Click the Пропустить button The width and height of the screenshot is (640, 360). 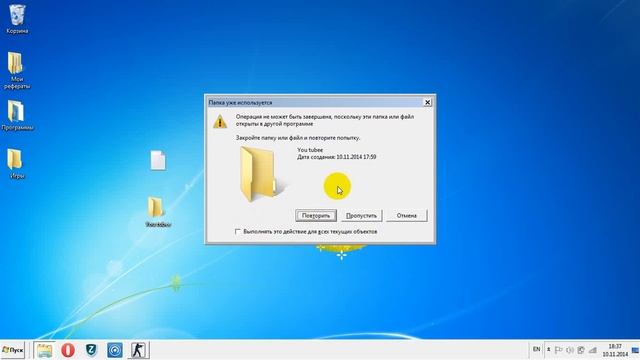(x=361, y=216)
